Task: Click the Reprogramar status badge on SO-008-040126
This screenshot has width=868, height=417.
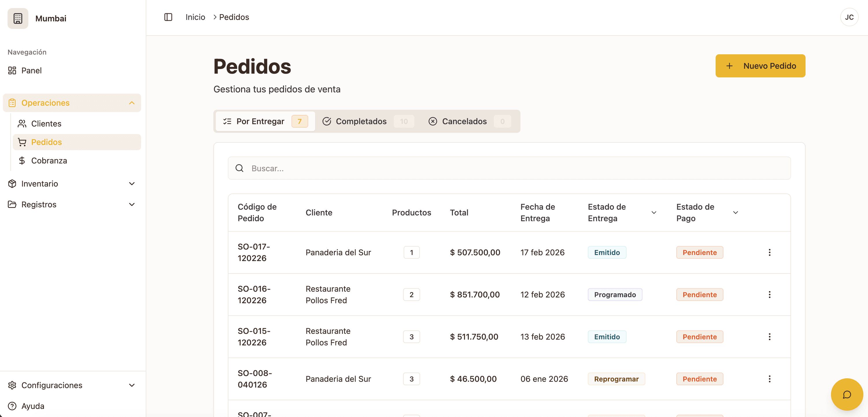Action: click(x=617, y=379)
